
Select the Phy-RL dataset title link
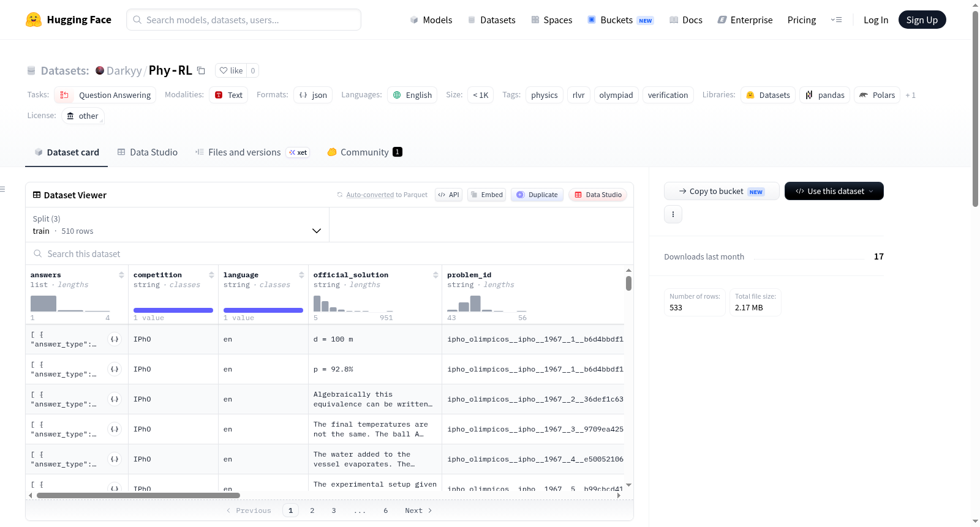(x=170, y=70)
